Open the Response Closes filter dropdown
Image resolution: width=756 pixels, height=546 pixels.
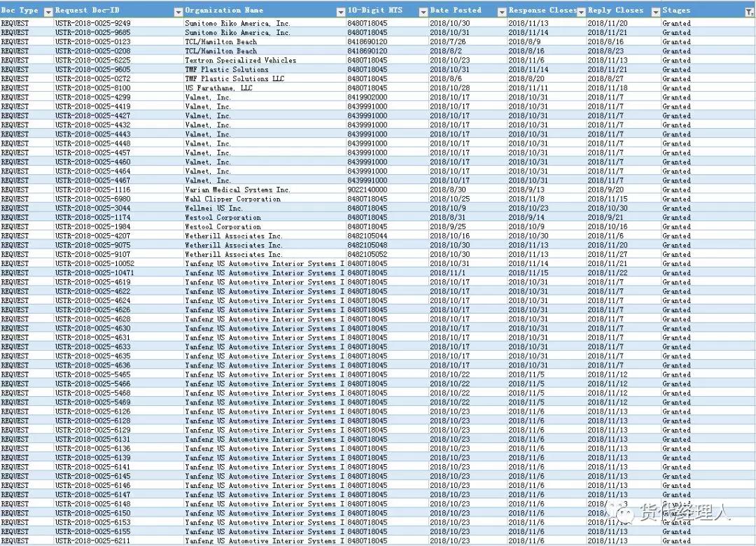pos(581,12)
